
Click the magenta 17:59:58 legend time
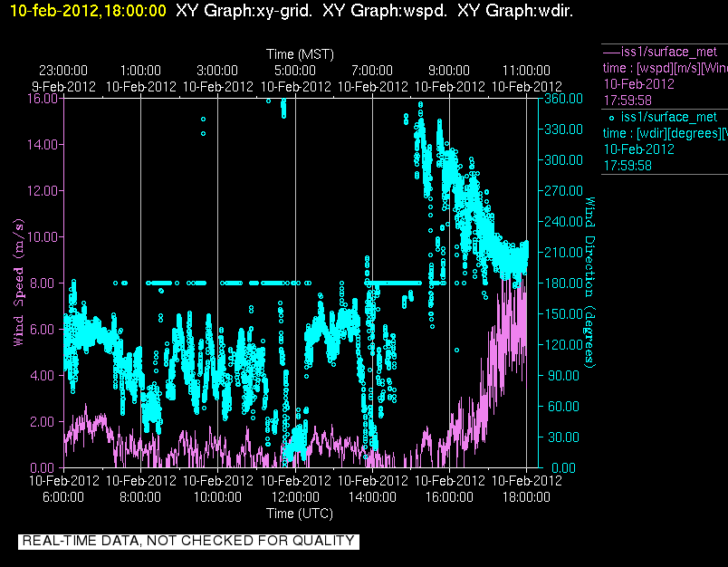627,101
